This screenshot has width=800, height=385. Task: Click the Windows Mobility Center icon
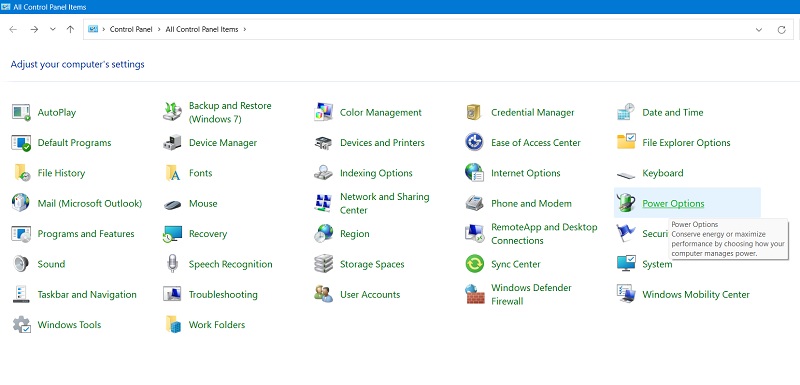(x=626, y=294)
